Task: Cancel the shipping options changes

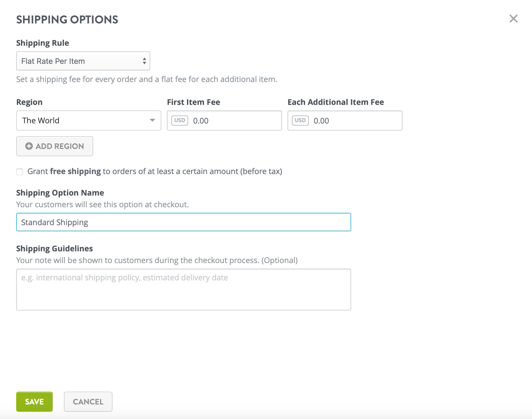Action: pos(88,402)
